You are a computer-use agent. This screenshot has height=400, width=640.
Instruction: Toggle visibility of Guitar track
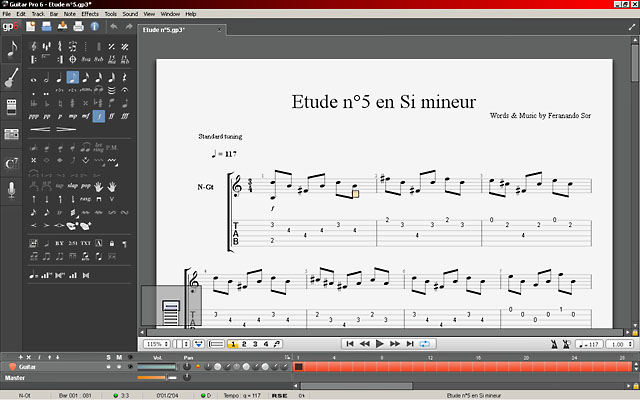130,367
